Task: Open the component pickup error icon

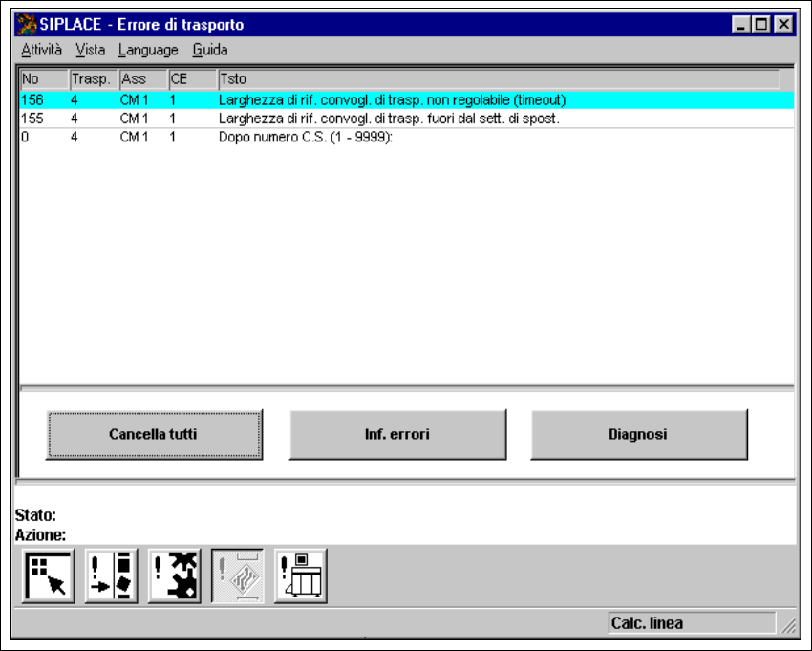Action: (x=112, y=575)
